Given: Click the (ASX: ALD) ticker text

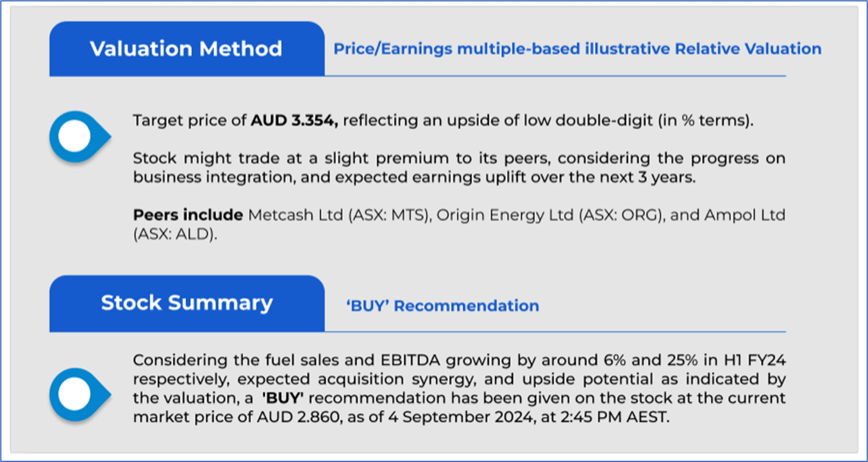Looking at the screenshot, I should 174,234.
